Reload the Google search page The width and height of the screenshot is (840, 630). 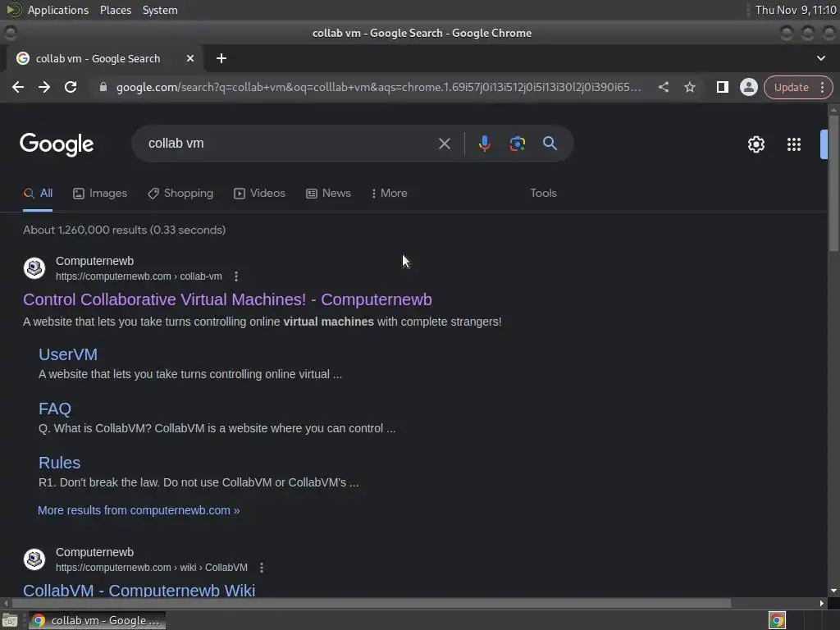click(71, 87)
